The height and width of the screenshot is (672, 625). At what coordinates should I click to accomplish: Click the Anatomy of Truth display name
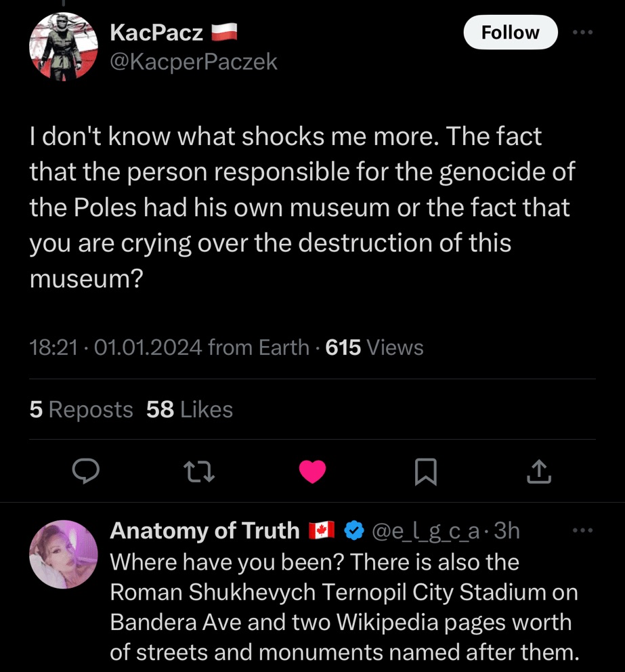tap(204, 530)
